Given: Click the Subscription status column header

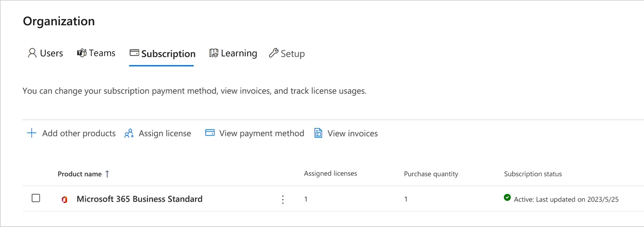Looking at the screenshot, I should (533, 174).
